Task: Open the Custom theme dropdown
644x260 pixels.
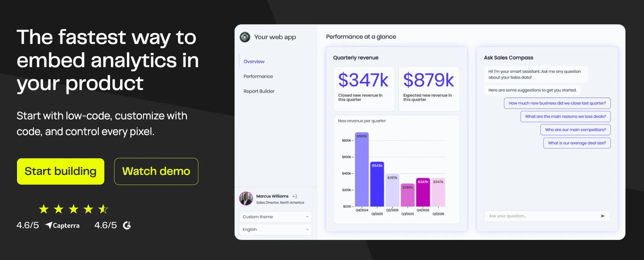Action: click(x=275, y=217)
